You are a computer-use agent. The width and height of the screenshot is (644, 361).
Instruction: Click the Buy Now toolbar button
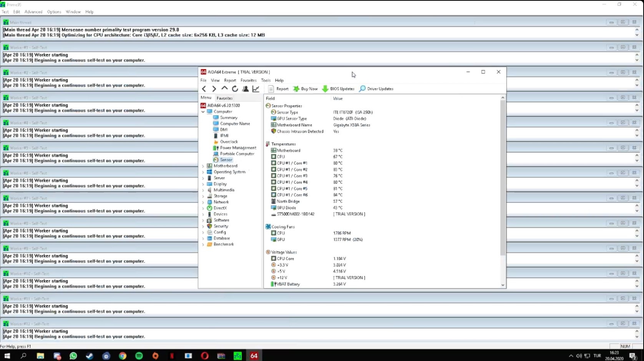(305, 89)
